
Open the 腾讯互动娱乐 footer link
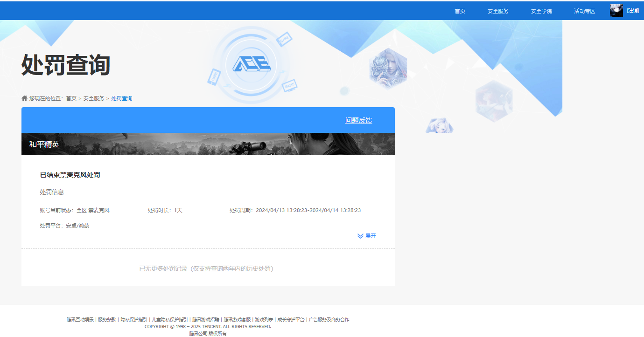(80, 320)
